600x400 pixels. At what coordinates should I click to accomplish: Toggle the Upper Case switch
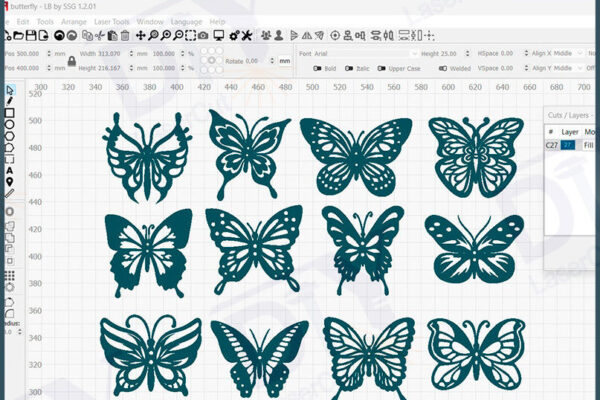point(382,69)
